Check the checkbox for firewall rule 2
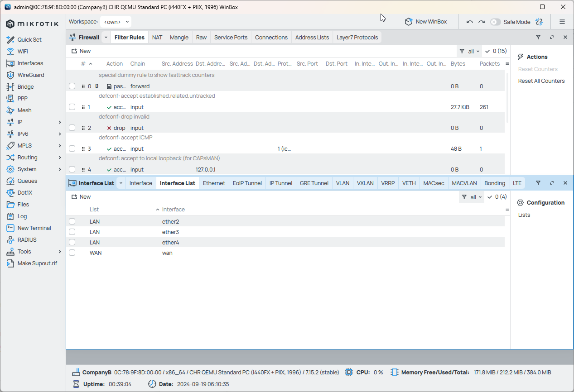Screen dimensions: 574x392 pyautogui.click(x=72, y=128)
